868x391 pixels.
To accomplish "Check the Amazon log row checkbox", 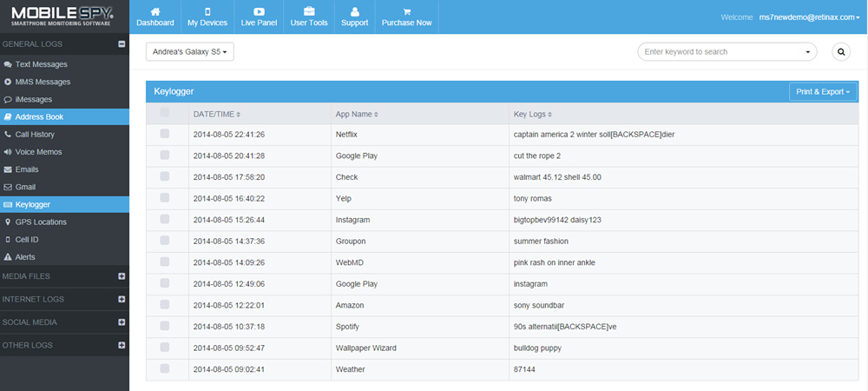I will (x=164, y=304).
